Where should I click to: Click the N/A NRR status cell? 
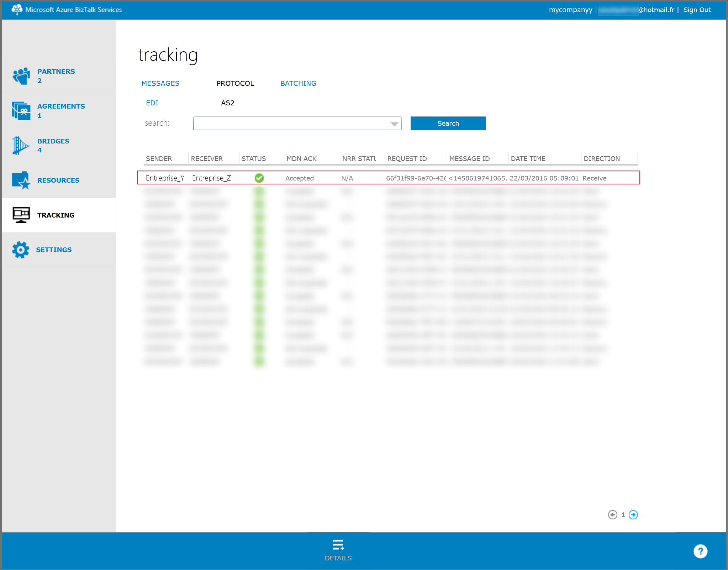tap(347, 178)
